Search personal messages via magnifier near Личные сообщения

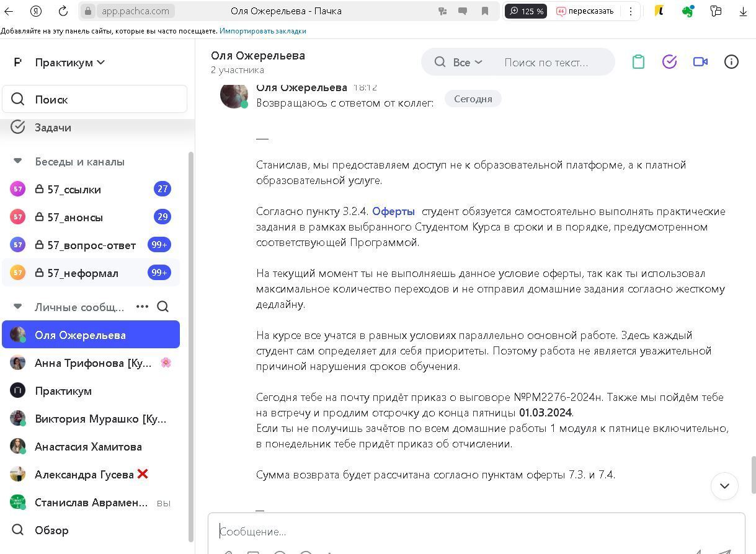click(162, 307)
